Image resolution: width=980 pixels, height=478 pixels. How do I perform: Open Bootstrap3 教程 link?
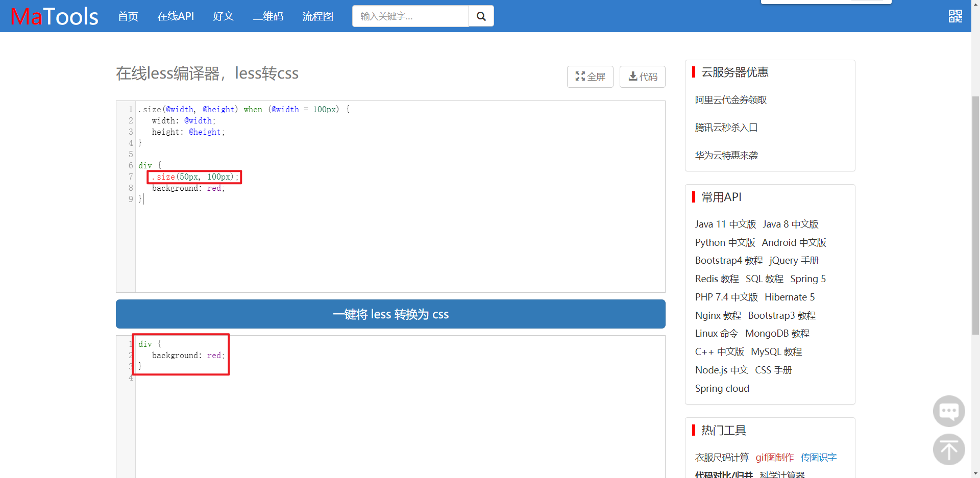click(x=782, y=315)
